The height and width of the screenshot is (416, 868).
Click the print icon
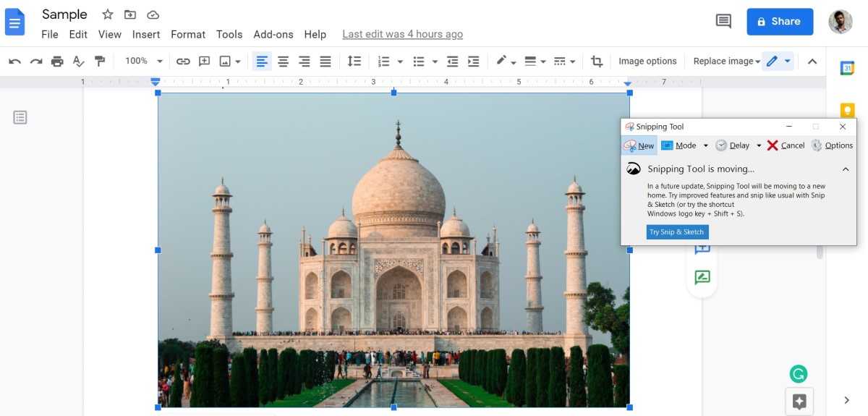(x=57, y=61)
